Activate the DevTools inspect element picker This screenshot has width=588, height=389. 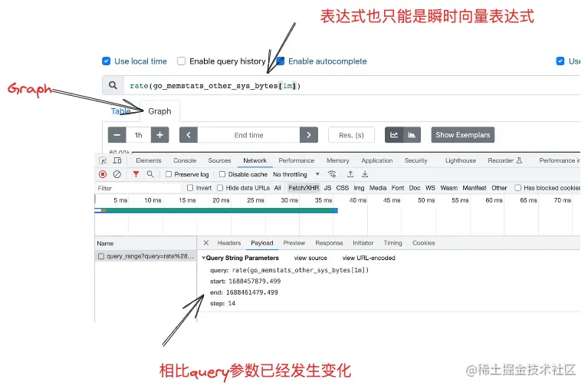[x=103, y=160]
